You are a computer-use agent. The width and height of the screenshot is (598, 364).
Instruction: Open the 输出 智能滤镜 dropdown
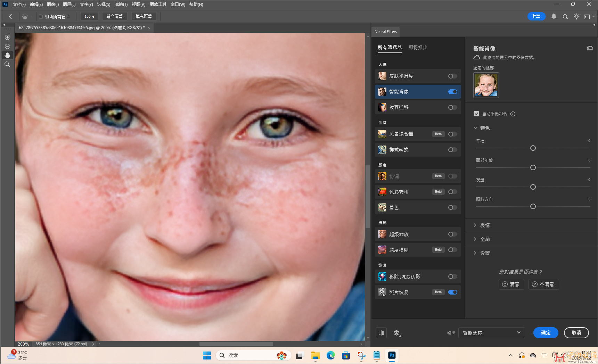[491, 333]
